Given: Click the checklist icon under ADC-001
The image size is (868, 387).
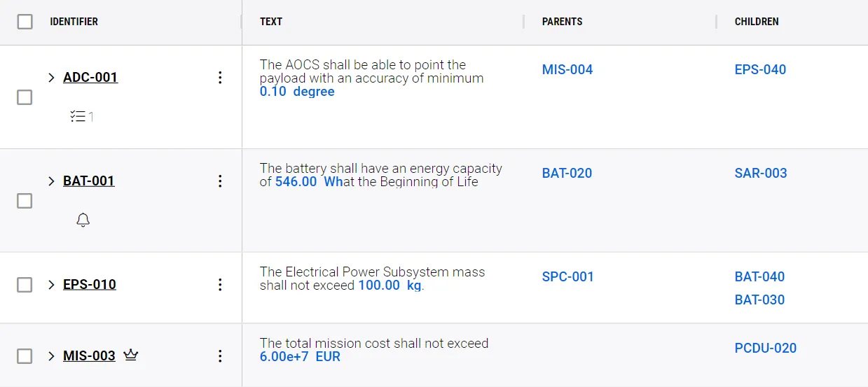Looking at the screenshot, I should click(x=78, y=117).
